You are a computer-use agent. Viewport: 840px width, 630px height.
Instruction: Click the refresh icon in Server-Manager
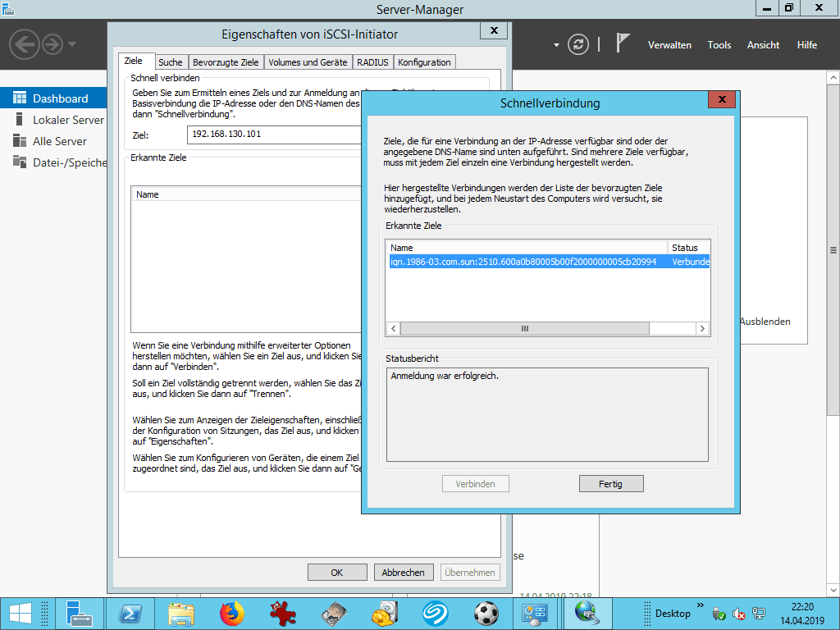pyautogui.click(x=578, y=44)
